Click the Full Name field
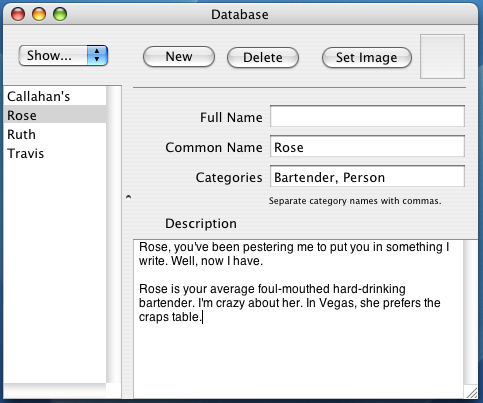Image resolution: width=483 pixels, height=403 pixels. tap(367, 116)
